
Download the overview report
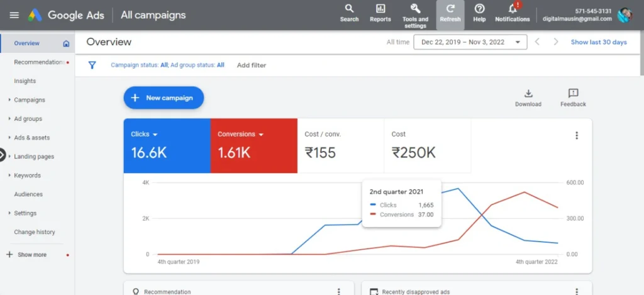point(528,94)
